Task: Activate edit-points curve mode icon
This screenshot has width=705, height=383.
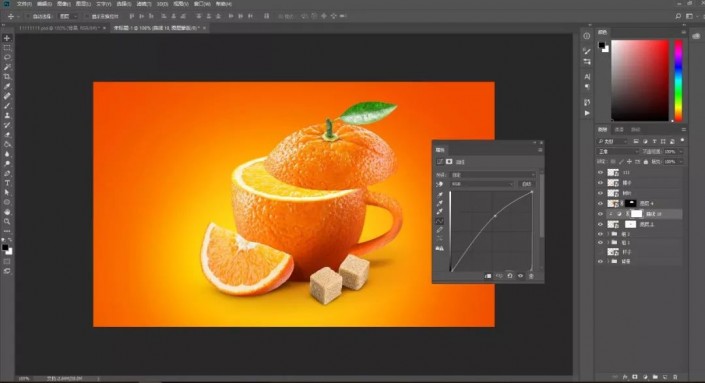Action: pyautogui.click(x=440, y=221)
